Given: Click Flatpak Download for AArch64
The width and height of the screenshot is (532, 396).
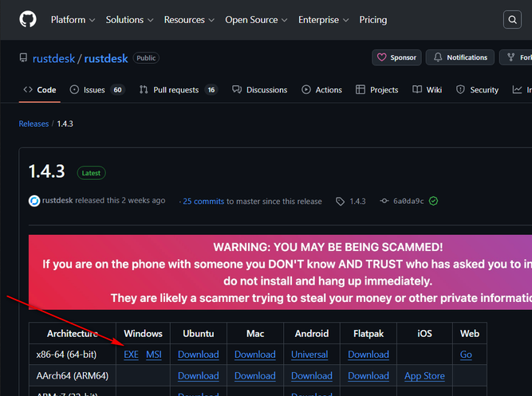Looking at the screenshot, I should (x=368, y=376).
